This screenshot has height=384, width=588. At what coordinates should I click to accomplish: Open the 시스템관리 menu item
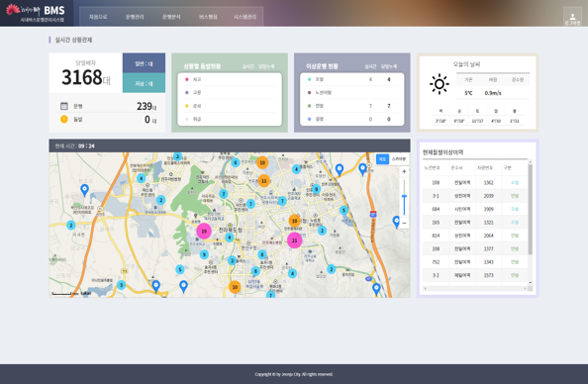click(x=245, y=17)
